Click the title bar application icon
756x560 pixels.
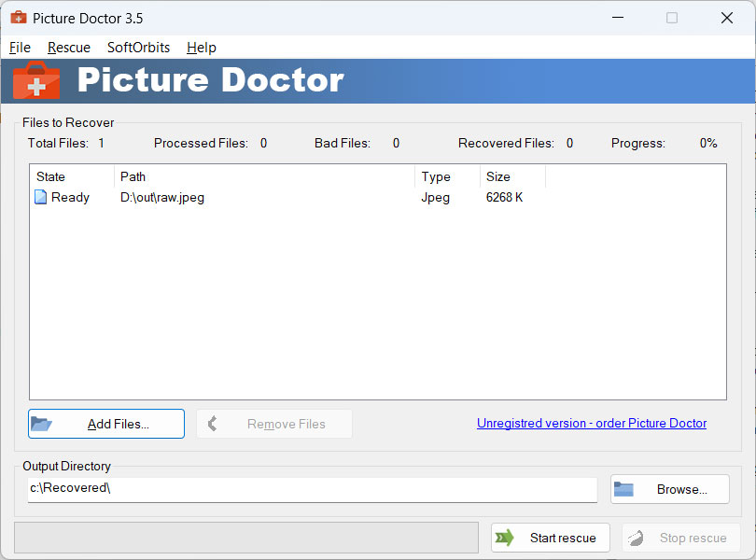(x=19, y=18)
